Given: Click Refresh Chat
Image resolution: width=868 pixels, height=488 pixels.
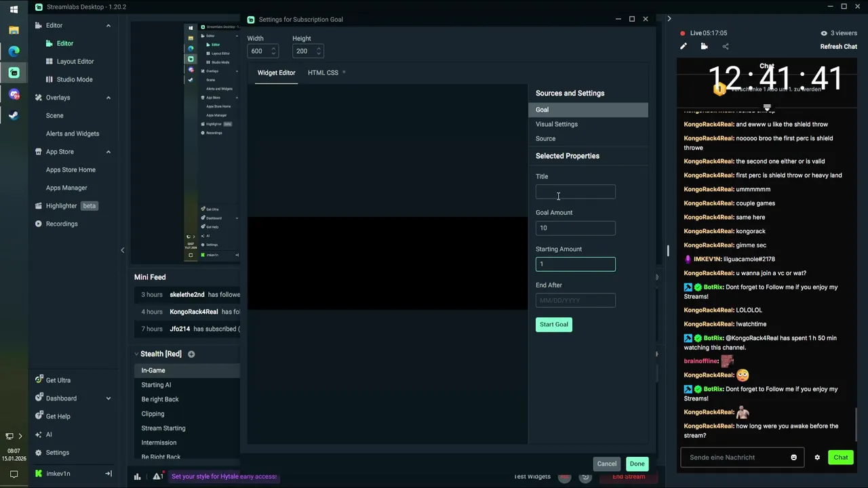Looking at the screenshot, I should point(839,47).
